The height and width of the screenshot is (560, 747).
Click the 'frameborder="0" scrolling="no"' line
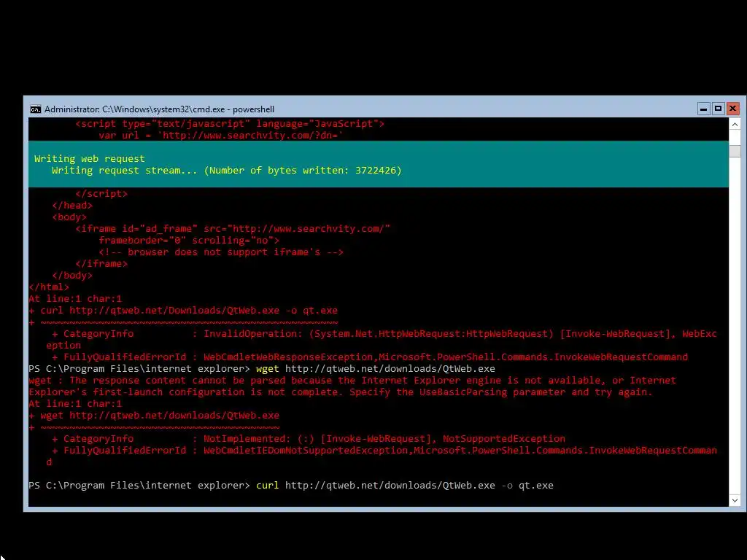[189, 241]
